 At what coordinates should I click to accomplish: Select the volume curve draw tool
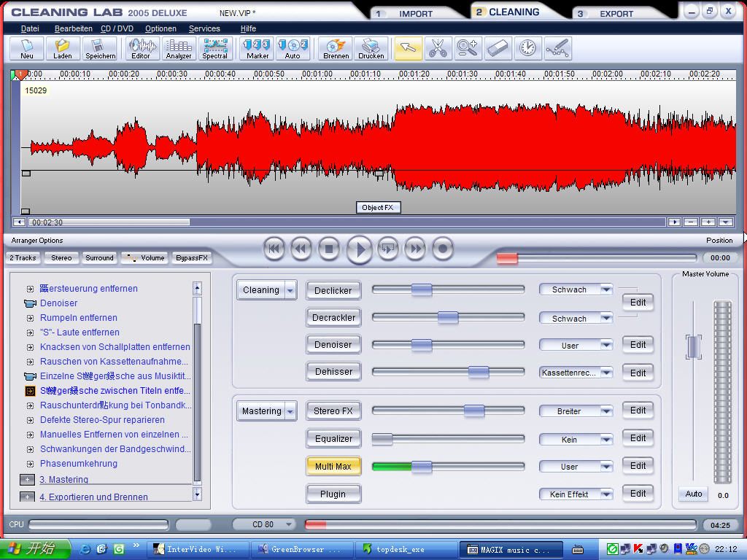tap(557, 49)
